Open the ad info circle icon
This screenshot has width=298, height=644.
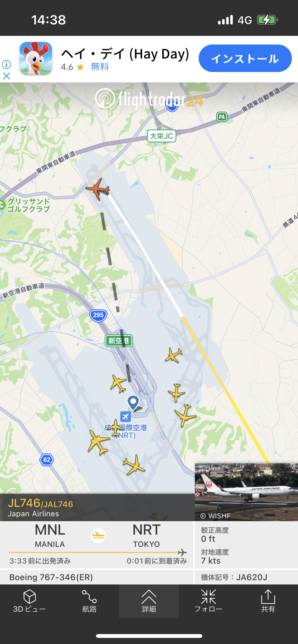click(6, 64)
